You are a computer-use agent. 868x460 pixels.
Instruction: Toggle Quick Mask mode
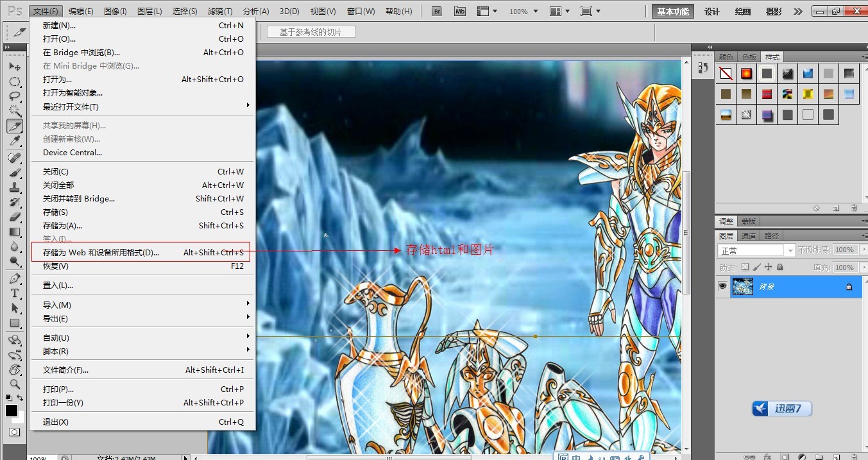(14, 432)
